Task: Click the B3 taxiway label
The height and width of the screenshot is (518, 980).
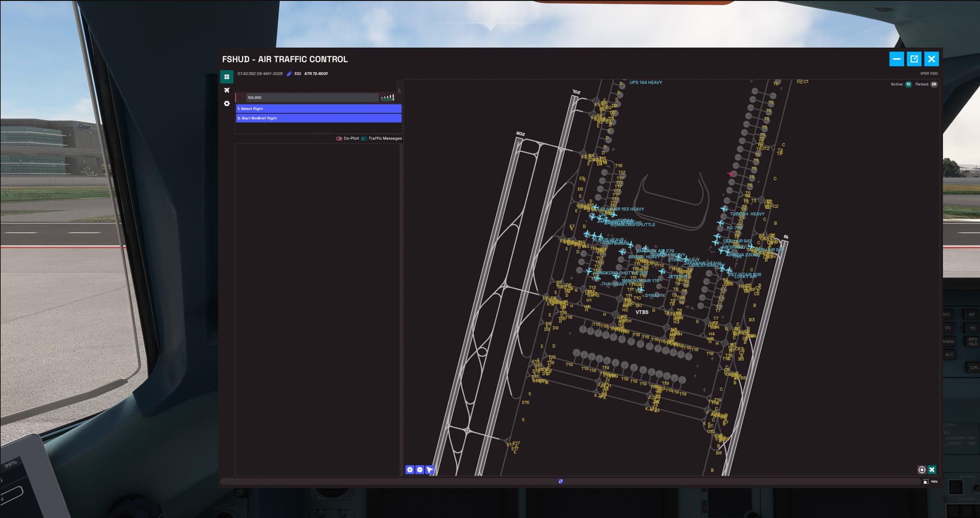Action: pyautogui.click(x=752, y=320)
